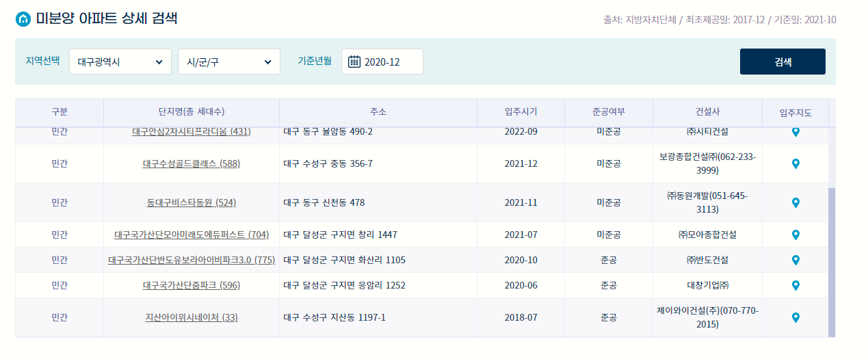Click the 지역선택 label

point(42,60)
